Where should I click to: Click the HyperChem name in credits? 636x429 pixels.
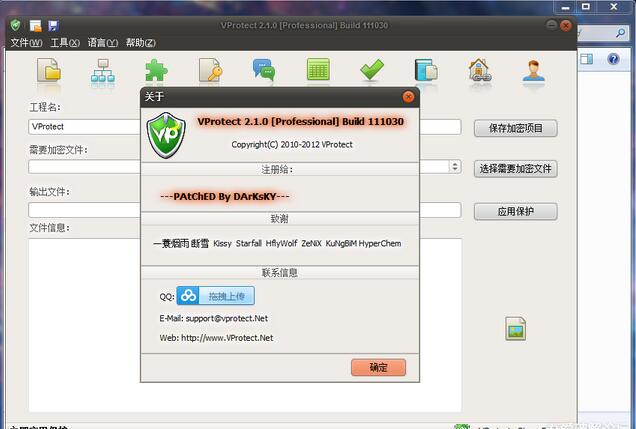click(x=380, y=243)
